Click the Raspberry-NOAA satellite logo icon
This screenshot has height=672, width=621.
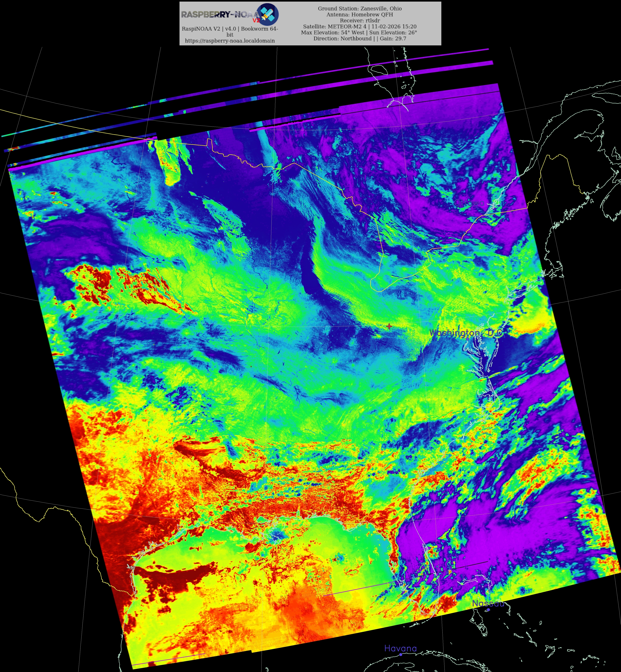point(268,15)
